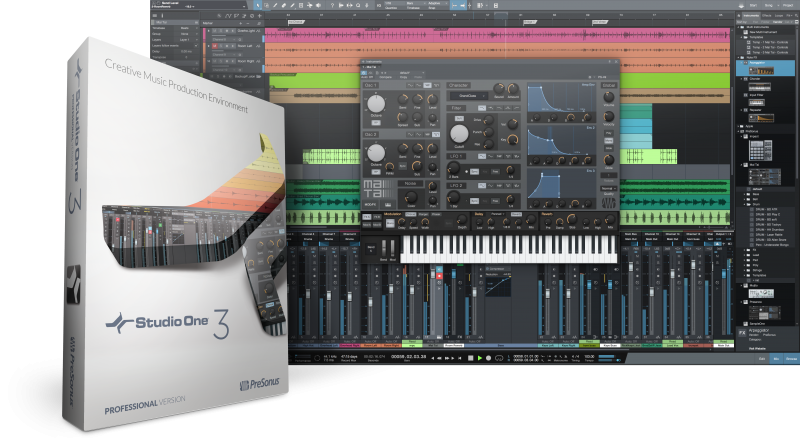Select the Arrow tool in toolbar

tap(258, 6)
